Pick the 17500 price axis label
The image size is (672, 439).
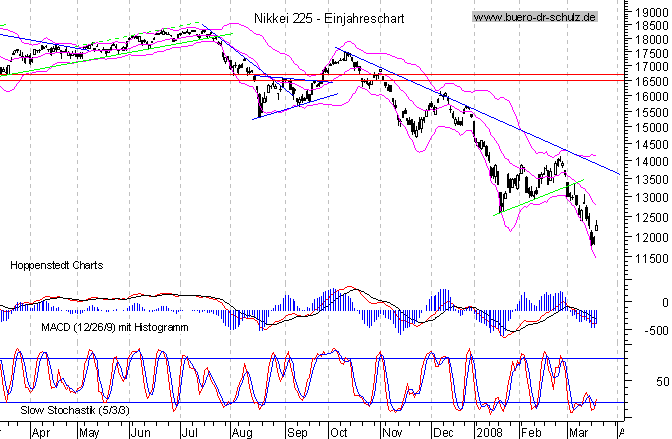[x=651, y=54]
